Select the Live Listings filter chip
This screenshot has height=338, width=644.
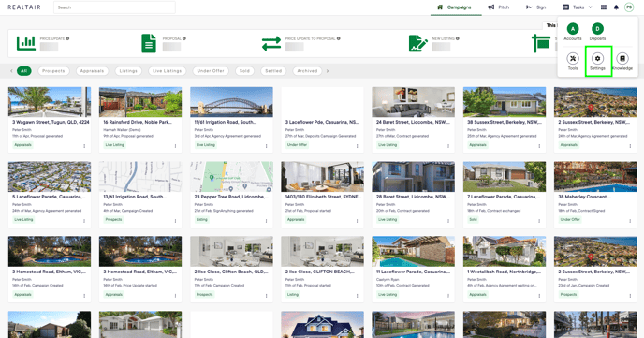coord(168,71)
